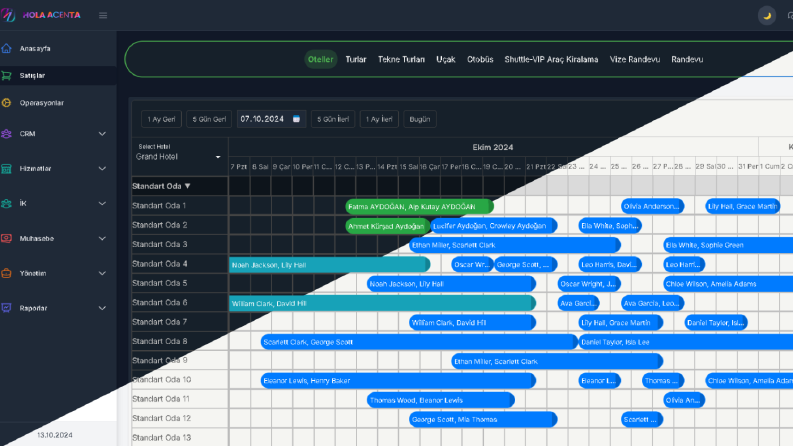This screenshot has height=446, width=793.
Task: Expand the Raporlar submenu chevron
Action: tap(102, 308)
